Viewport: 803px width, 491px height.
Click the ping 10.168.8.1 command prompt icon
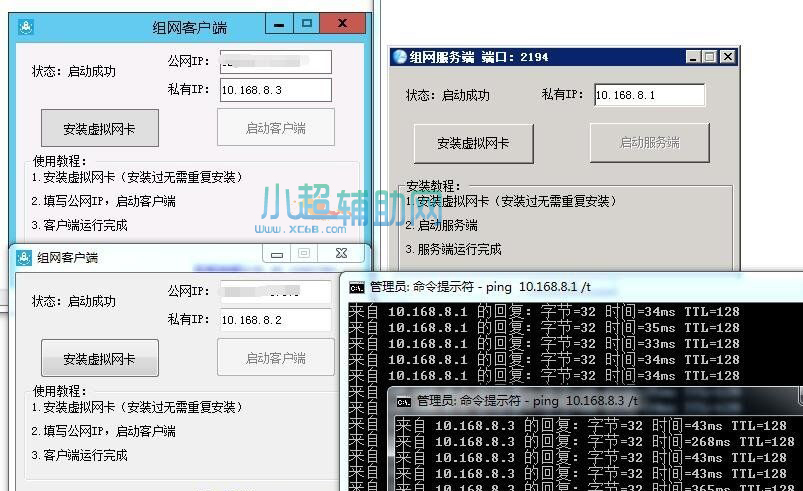pos(356,288)
